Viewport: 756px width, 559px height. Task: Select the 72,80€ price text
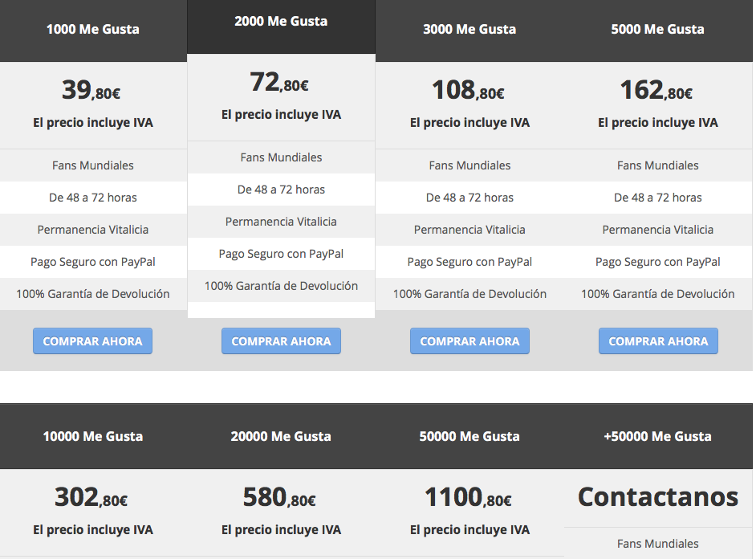279,83
